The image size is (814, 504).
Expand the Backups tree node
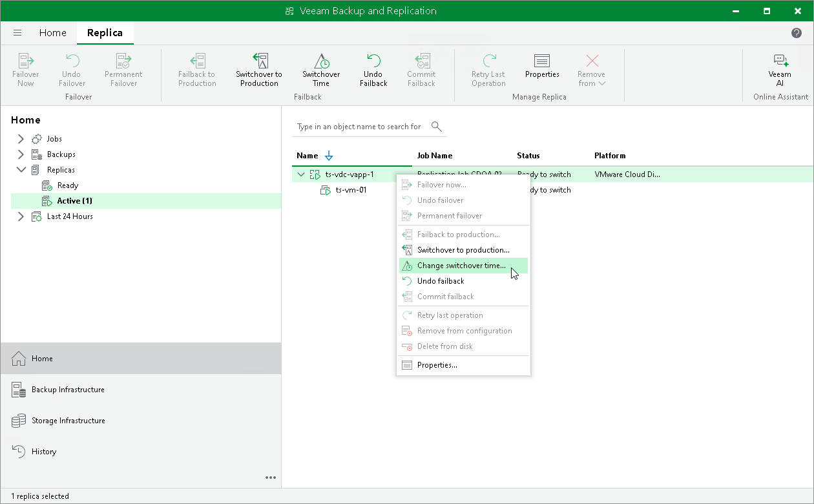(x=21, y=154)
